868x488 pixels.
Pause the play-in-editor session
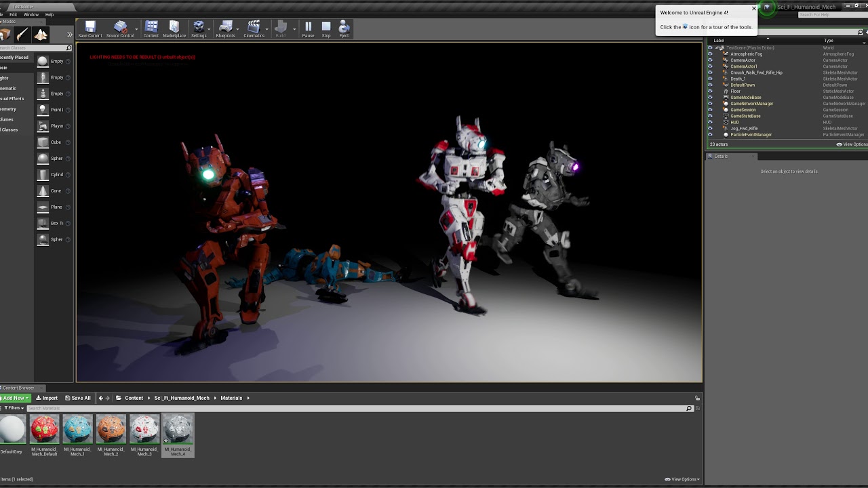tap(308, 28)
